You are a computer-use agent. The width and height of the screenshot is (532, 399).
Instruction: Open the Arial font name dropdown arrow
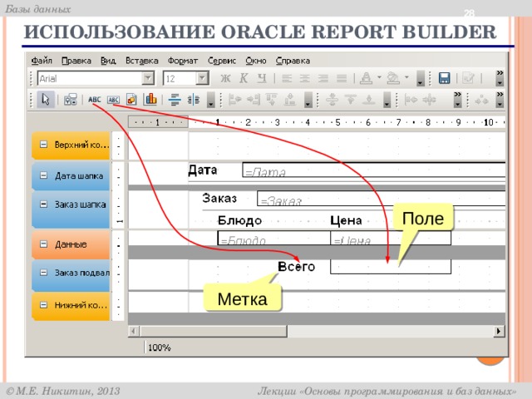click(148, 78)
